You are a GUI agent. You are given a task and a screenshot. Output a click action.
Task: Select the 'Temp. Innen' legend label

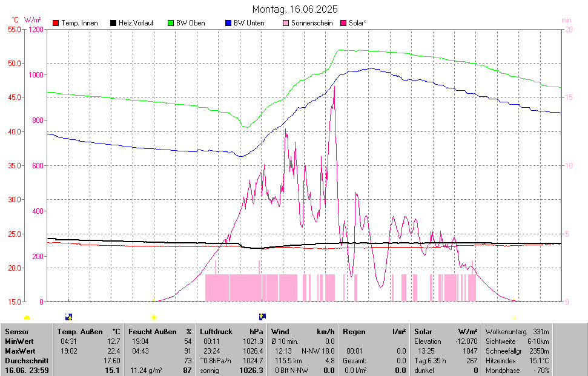pyautogui.click(x=79, y=23)
